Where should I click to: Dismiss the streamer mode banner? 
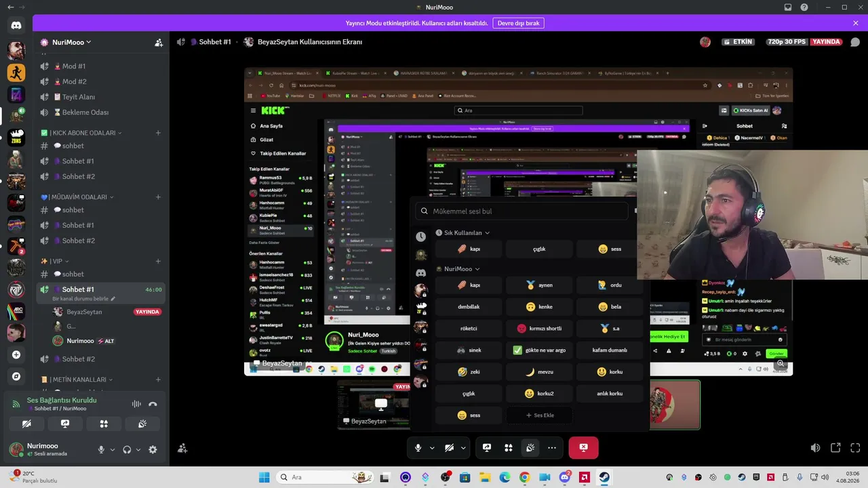[856, 23]
